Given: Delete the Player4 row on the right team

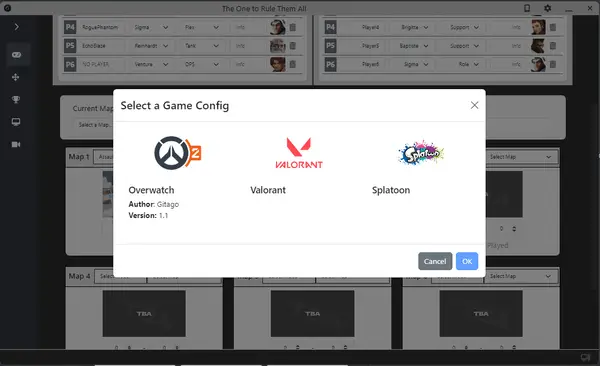Looking at the screenshot, I should pyautogui.click(x=553, y=27).
